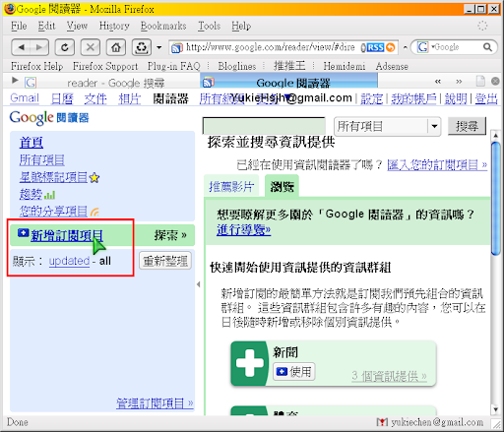This screenshot has height=432, width=504.
Task: Click the new tab page icon
Action: [480, 81]
